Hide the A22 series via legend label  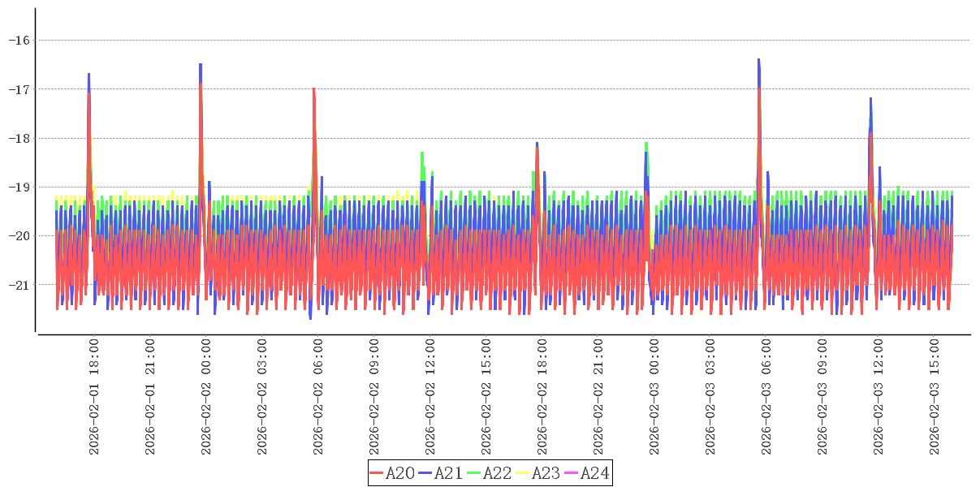[497, 473]
